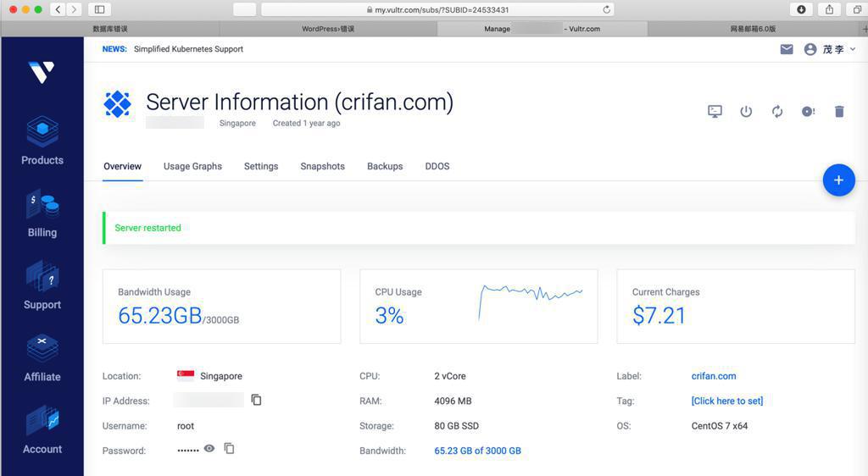Click the Server restarted notification

(479, 228)
